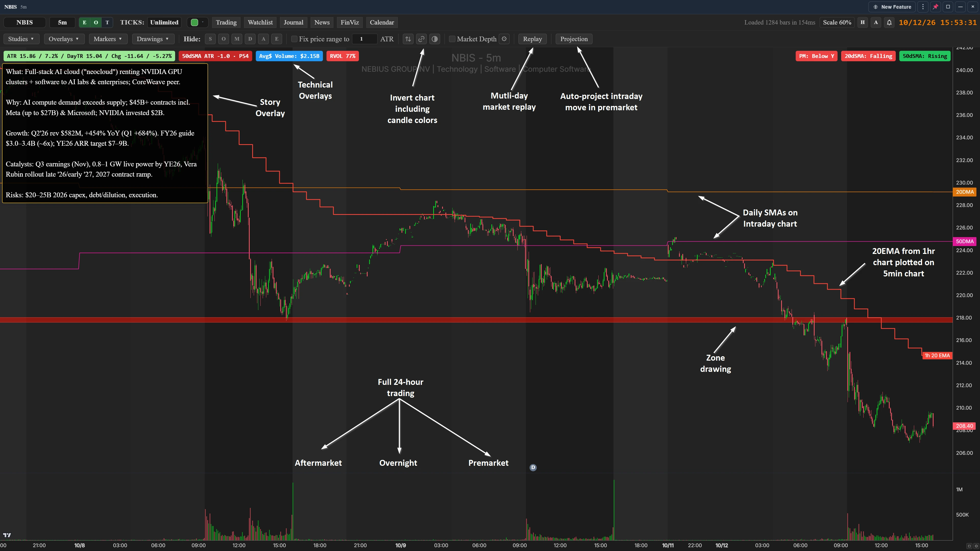
Task: Click the invert chart arrows icon
Action: click(x=408, y=39)
